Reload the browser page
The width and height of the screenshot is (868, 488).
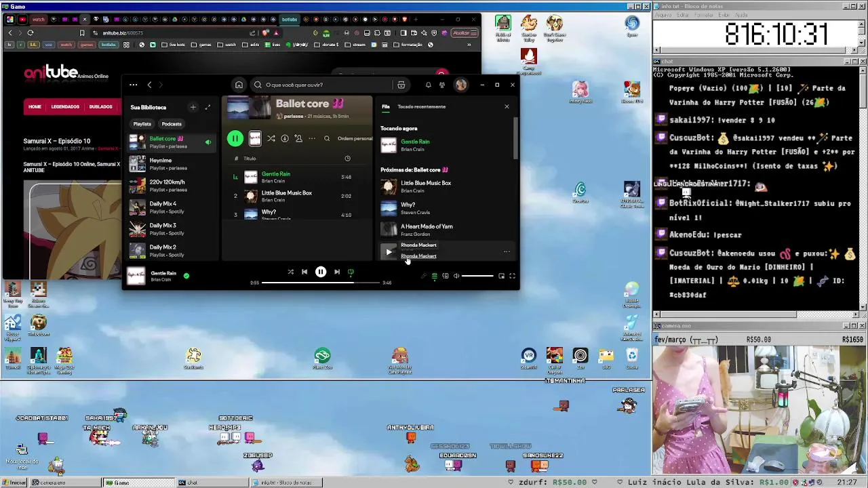tap(30, 33)
